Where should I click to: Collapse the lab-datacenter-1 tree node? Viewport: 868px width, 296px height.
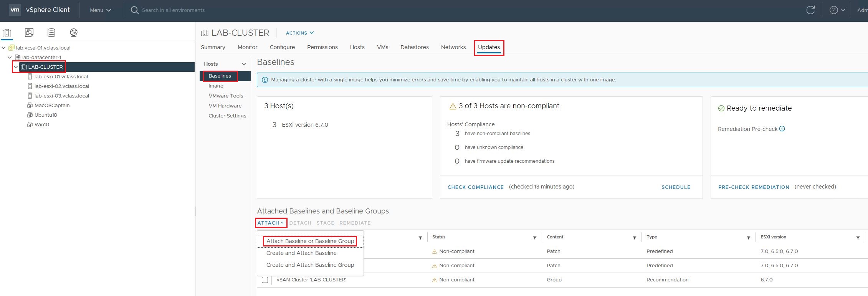pos(10,57)
